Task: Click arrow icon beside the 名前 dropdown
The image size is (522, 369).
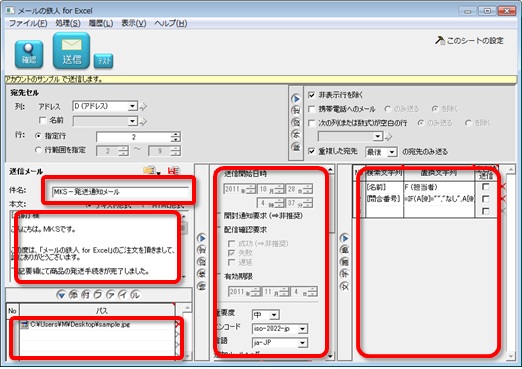Action: coord(143,121)
